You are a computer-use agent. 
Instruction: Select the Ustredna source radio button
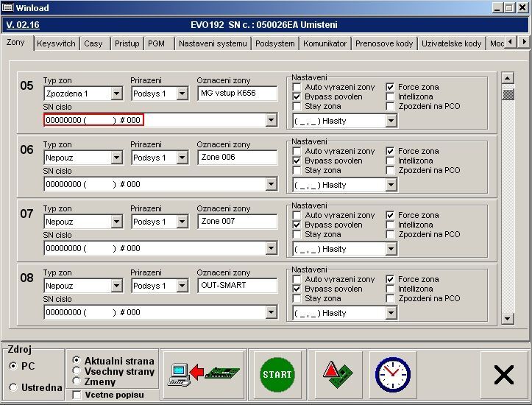(13, 387)
